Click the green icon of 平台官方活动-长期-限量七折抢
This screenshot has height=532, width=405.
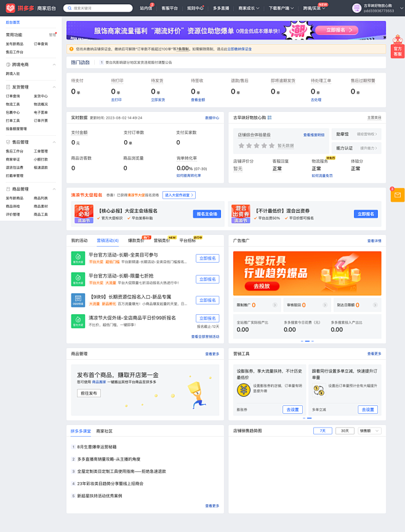tap(78, 279)
